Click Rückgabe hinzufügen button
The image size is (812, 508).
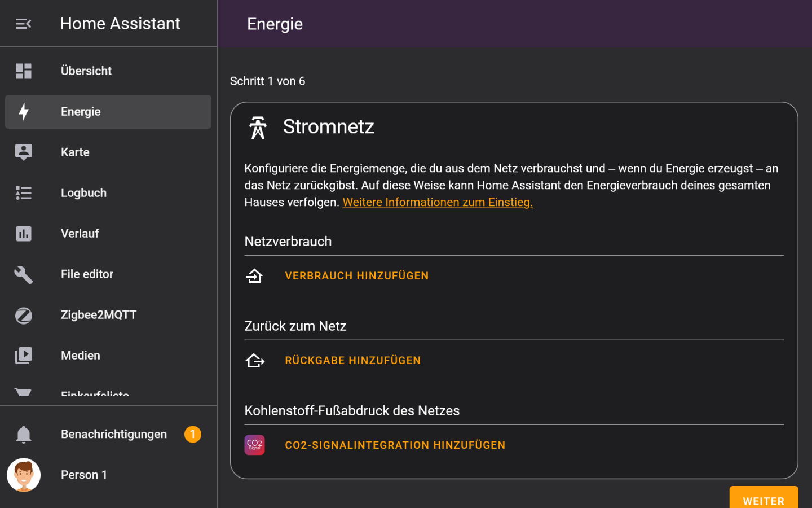coord(353,360)
